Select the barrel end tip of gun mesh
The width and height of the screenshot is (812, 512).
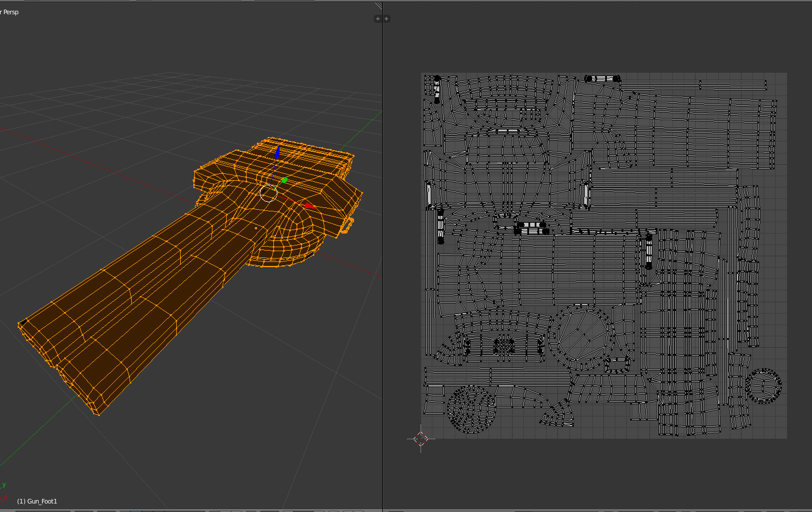click(x=57, y=367)
